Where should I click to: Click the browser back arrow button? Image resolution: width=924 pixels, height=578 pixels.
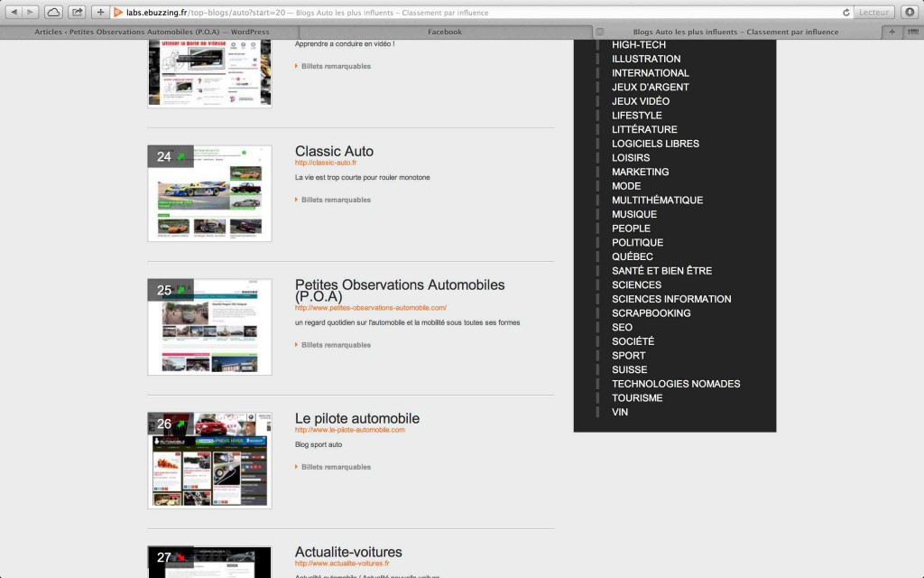[14, 12]
